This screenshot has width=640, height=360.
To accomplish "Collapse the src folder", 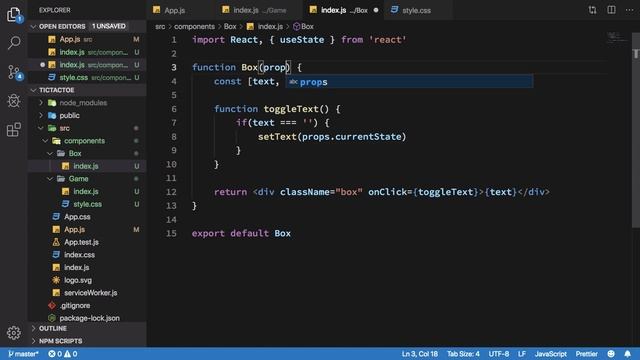I will coord(41,128).
